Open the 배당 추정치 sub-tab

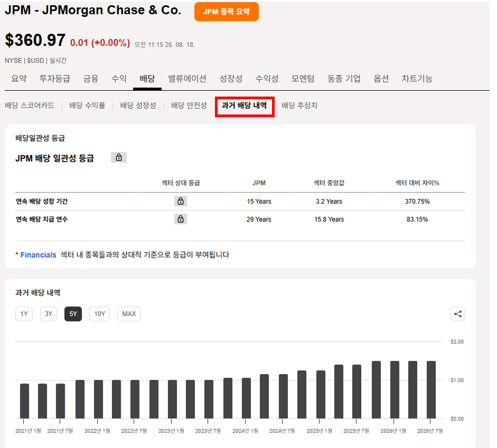299,106
